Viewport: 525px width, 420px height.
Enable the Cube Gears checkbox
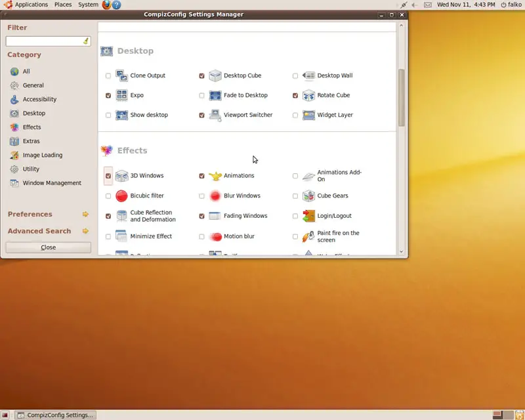tap(295, 196)
